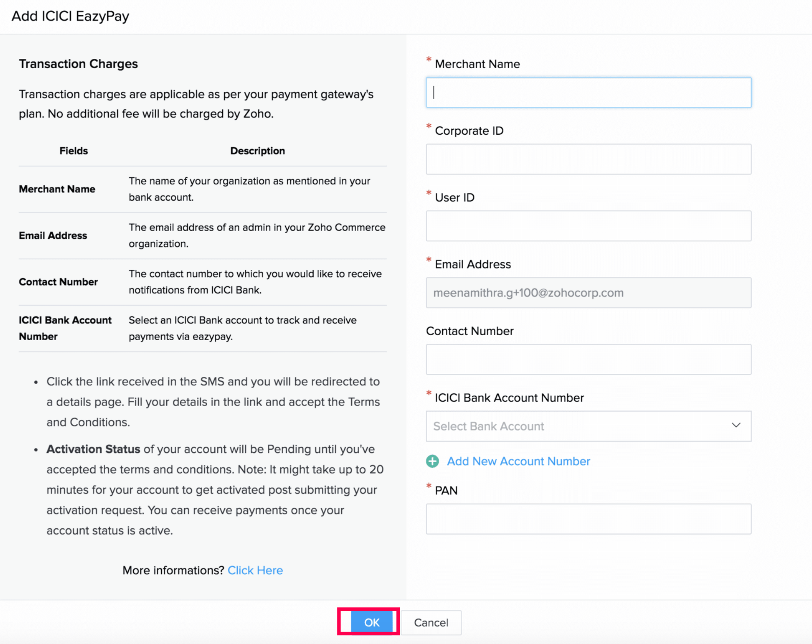
Task: Click the Merchant Name form label
Action: coord(477,64)
